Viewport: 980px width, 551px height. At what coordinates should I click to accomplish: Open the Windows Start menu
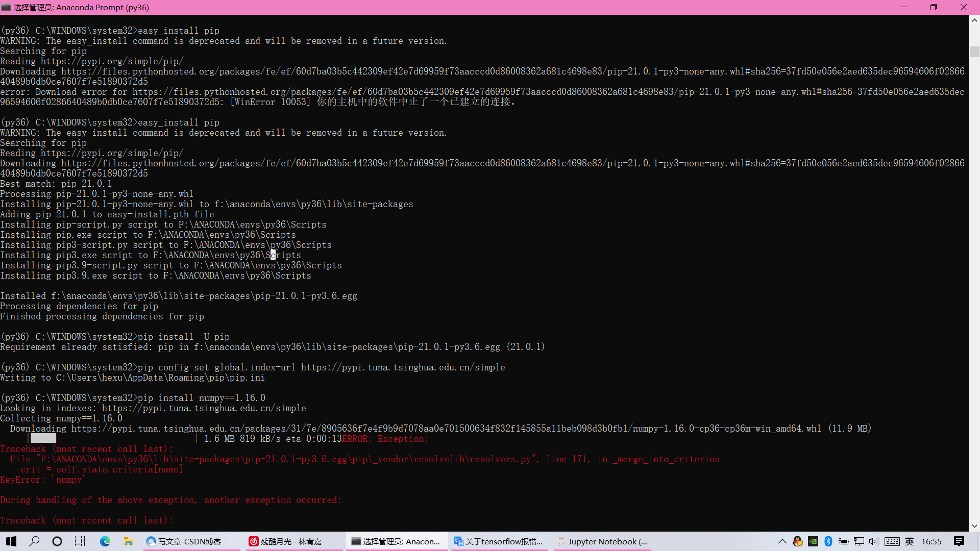11,541
